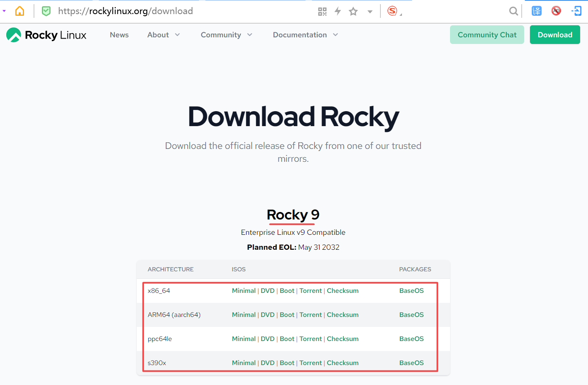Expand the Documentation dropdown menu

pyautogui.click(x=306, y=35)
